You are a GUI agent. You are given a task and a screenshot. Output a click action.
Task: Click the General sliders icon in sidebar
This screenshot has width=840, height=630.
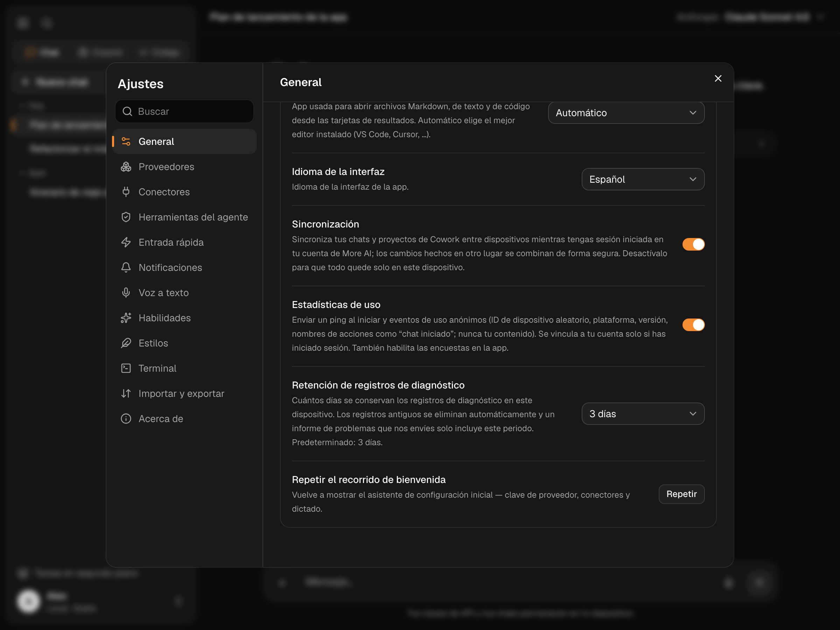coord(126,142)
